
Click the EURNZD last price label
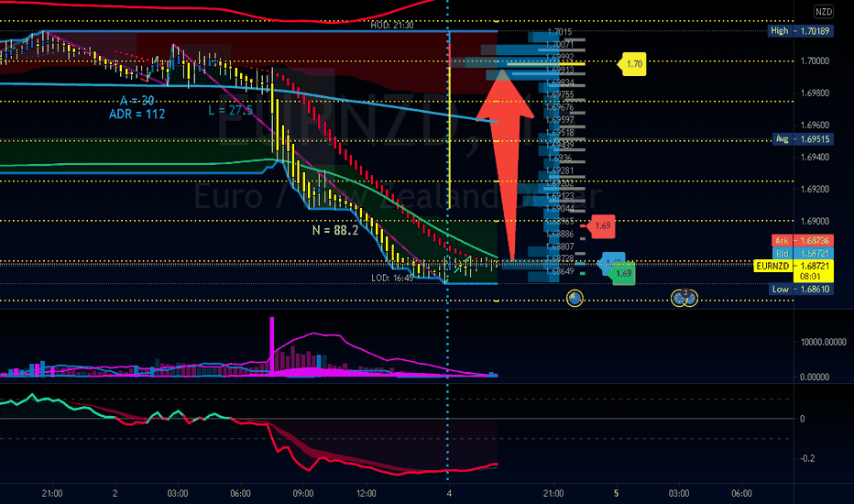point(793,271)
